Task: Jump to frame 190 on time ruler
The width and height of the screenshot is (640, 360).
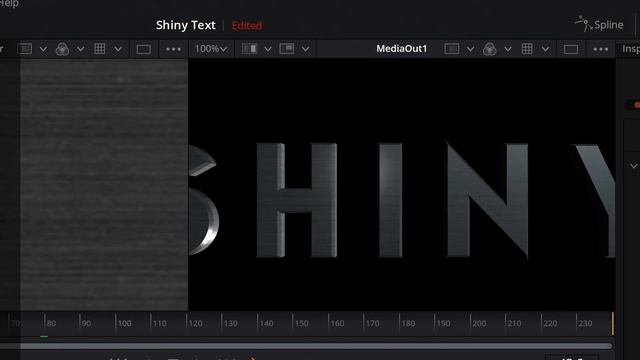Action: click(443, 323)
